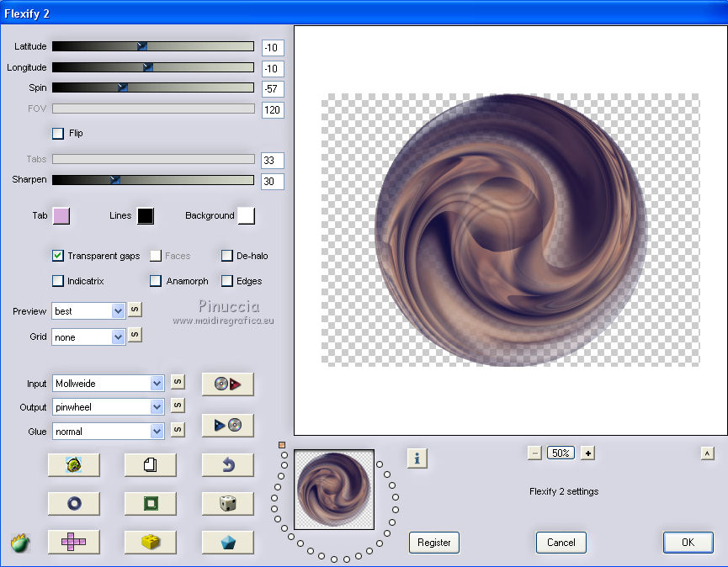This screenshot has height=567, width=728.
Task: Click the S button beside Grid
Action: tap(135, 335)
